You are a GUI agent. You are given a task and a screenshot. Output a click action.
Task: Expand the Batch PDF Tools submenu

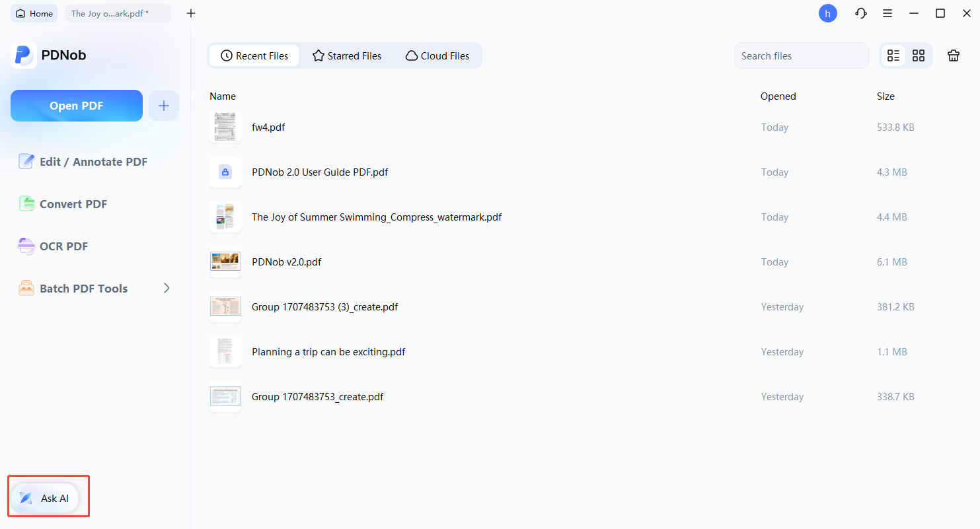click(167, 289)
